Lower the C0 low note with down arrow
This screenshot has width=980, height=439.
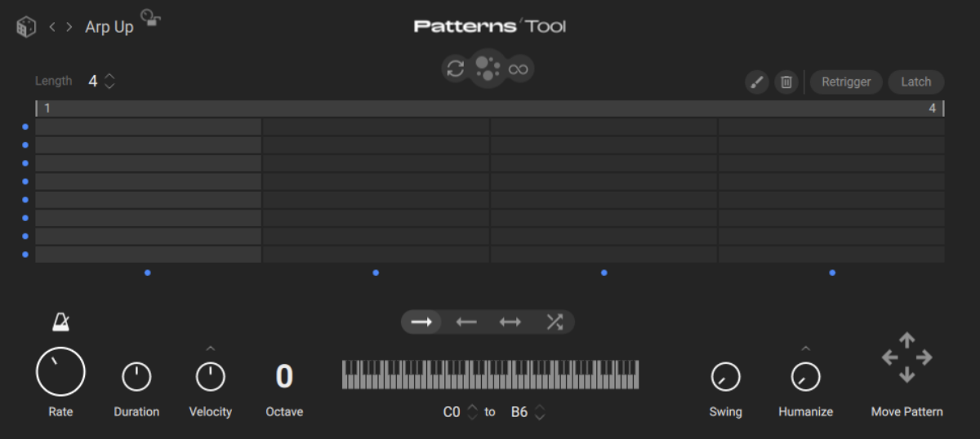(472, 417)
